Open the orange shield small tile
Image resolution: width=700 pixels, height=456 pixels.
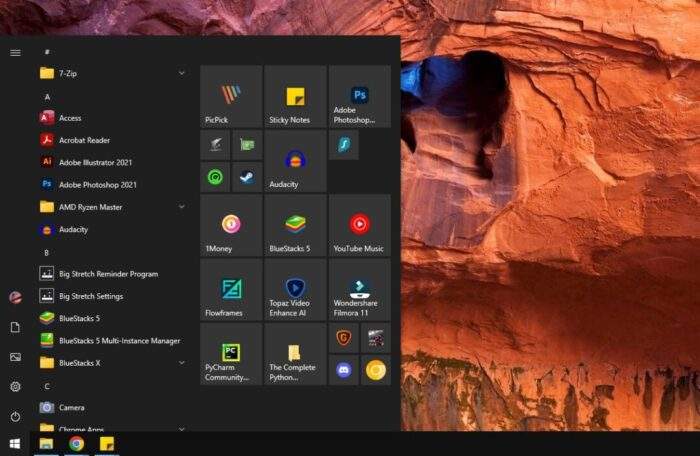(343, 338)
